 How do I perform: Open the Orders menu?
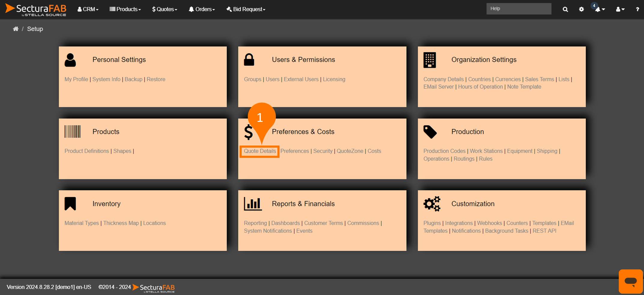[202, 9]
